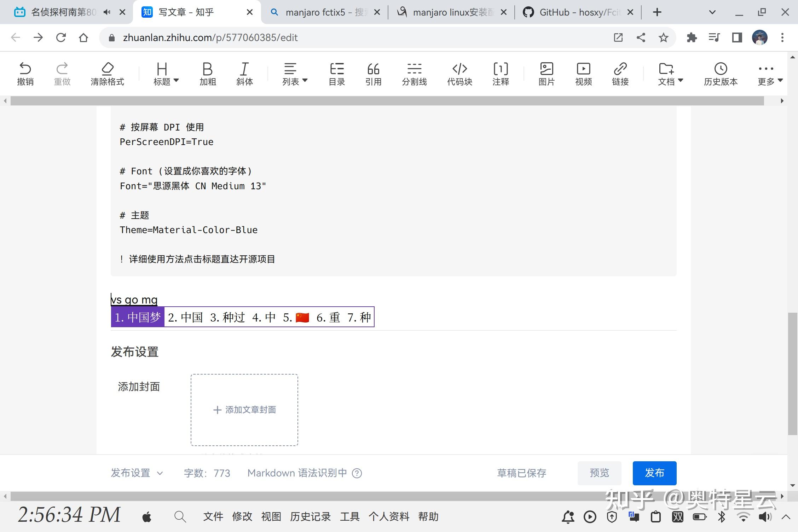
Task: Toggle italic (斜体) formatting
Action: [x=244, y=74]
